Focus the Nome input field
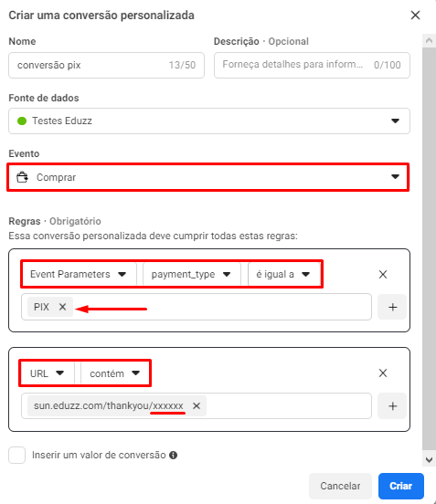Screen dimensions: 436x504 click(x=107, y=65)
